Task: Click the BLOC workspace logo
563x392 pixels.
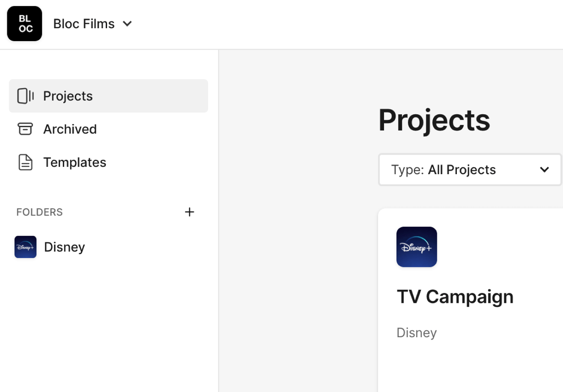Action: point(24,24)
